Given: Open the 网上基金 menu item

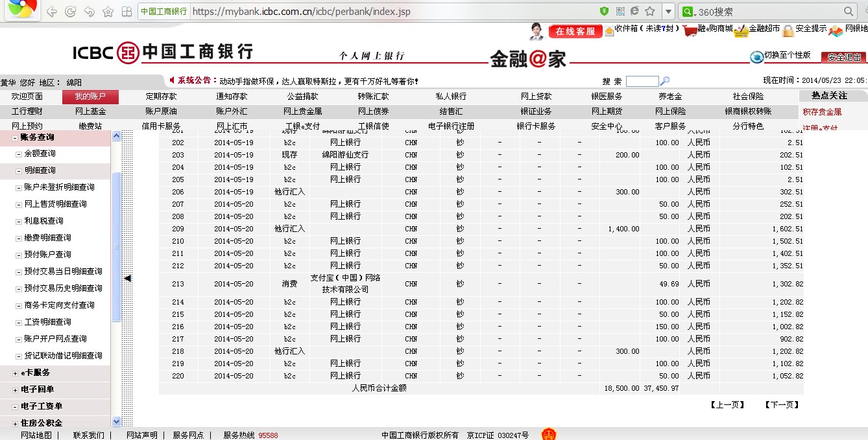Looking at the screenshot, I should coord(90,111).
